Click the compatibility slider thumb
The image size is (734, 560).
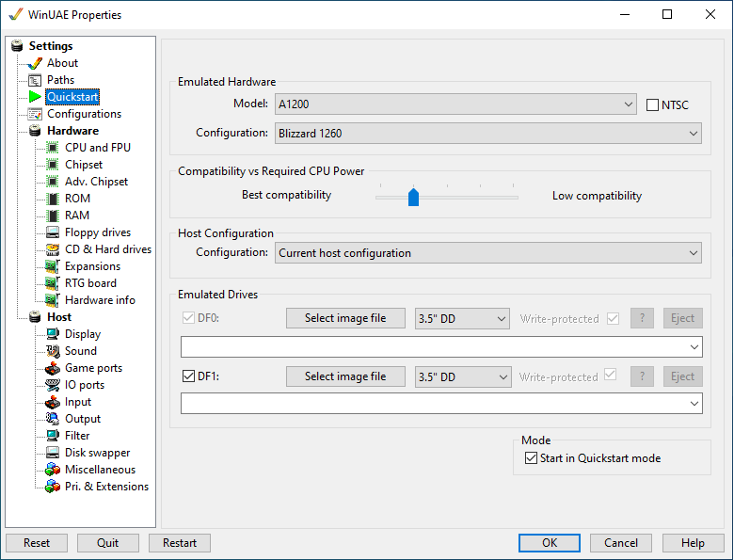(x=413, y=197)
